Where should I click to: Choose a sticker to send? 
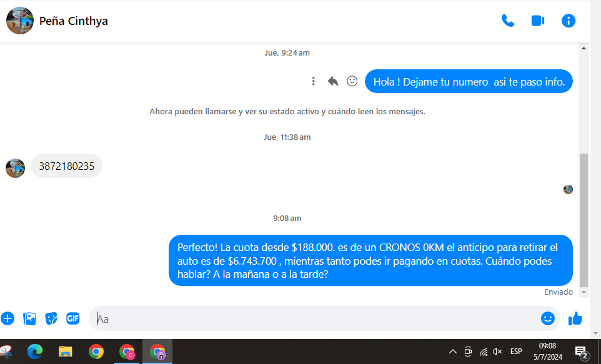51,318
